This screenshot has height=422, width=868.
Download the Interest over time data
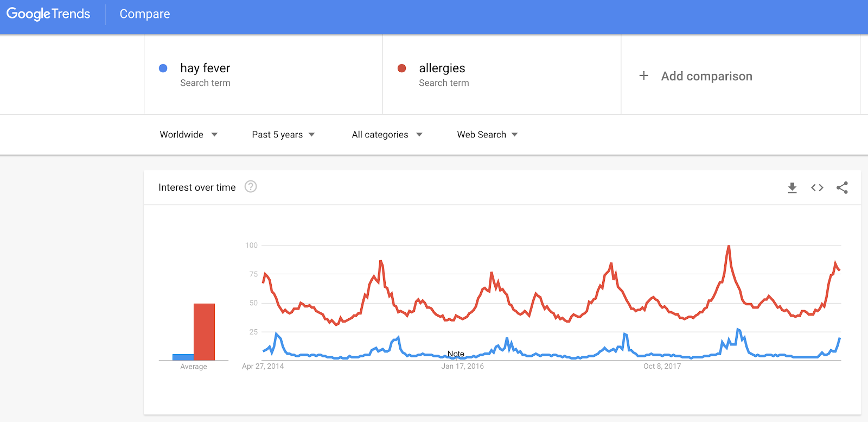792,188
